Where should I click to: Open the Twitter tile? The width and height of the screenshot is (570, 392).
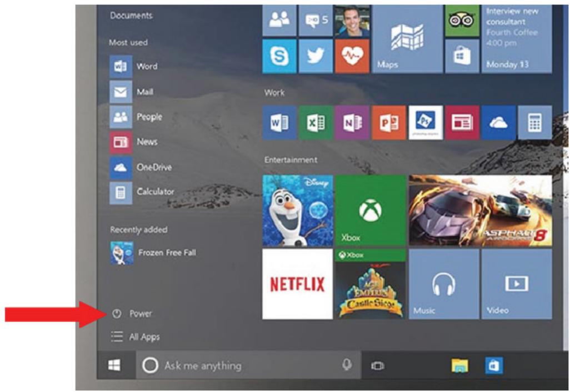click(x=316, y=56)
